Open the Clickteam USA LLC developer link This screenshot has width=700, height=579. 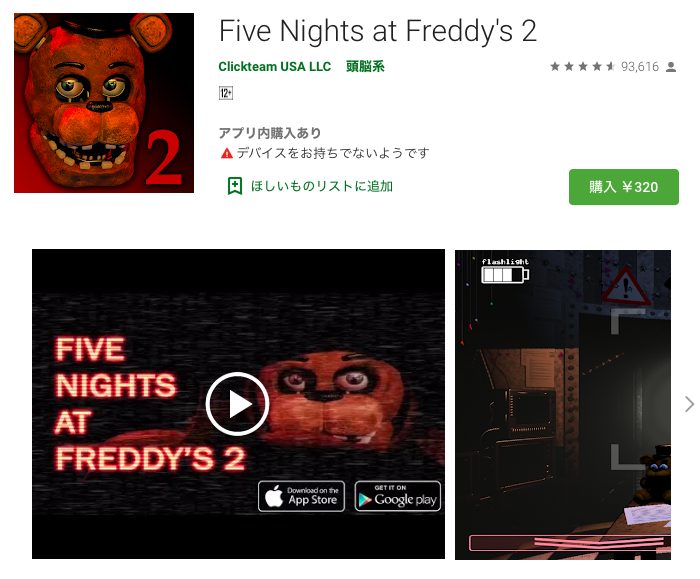(x=275, y=67)
